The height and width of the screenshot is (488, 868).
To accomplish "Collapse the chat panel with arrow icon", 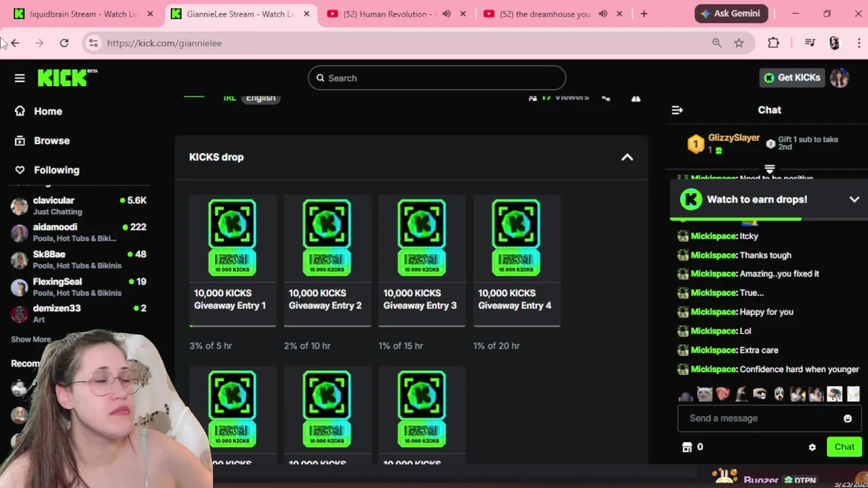I will [x=677, y=110].
